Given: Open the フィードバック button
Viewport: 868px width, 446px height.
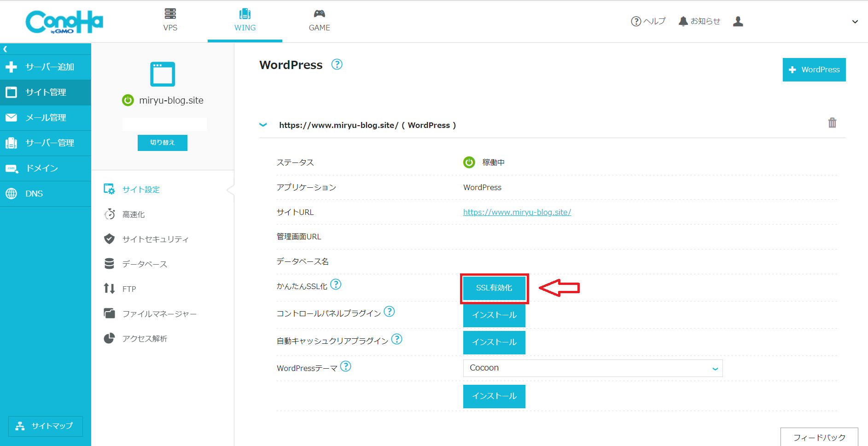Looking at the screenshot, I should tap(819, 437).
